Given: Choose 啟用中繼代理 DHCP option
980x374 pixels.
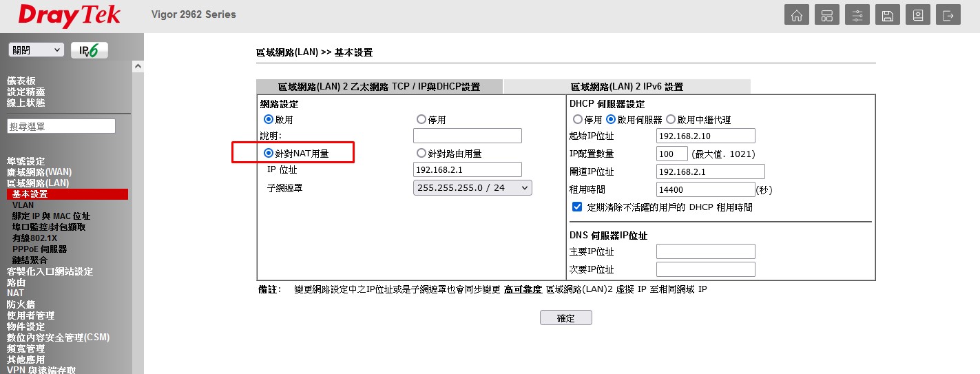Looking at the screenshot, I should tap(671, 120).
